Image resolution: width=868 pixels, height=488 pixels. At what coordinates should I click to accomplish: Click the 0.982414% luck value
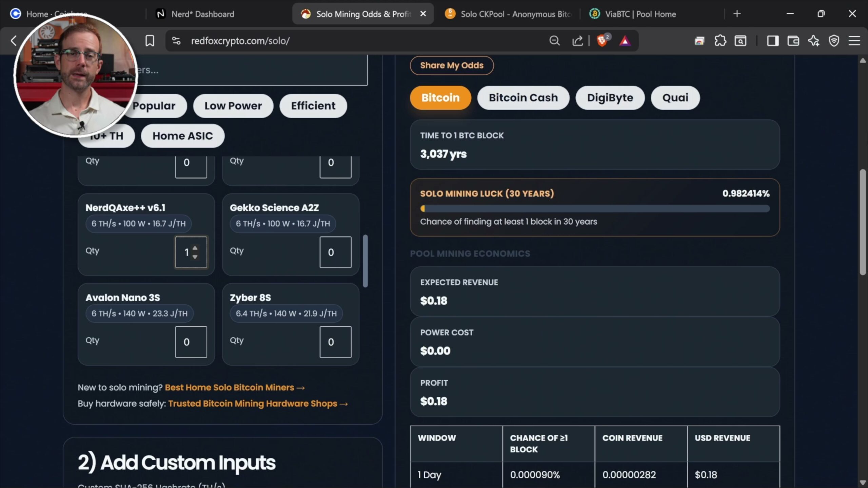pos(746,194)
